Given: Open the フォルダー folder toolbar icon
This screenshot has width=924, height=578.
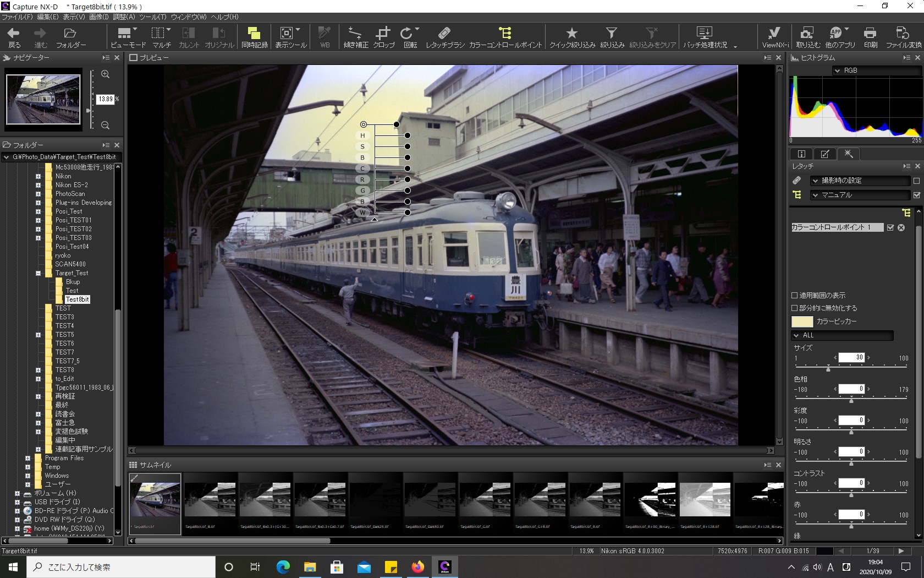Looking at the screenshot, I should [70, 33].
